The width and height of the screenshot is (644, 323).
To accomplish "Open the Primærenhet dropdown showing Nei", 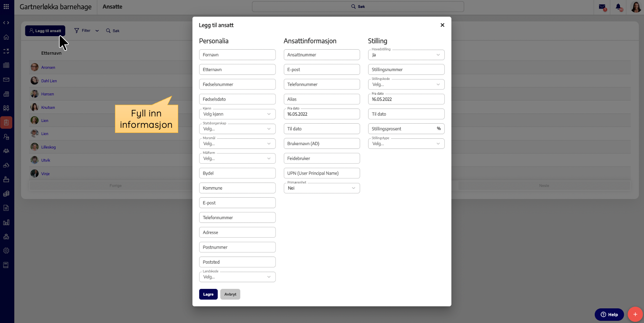I will tap(322, 188).
